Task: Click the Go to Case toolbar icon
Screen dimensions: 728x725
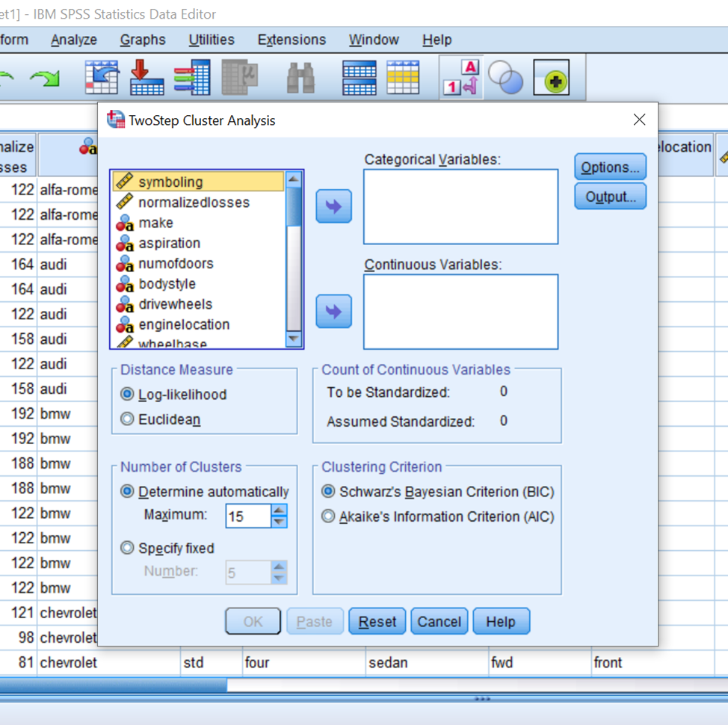Action: 102,77
